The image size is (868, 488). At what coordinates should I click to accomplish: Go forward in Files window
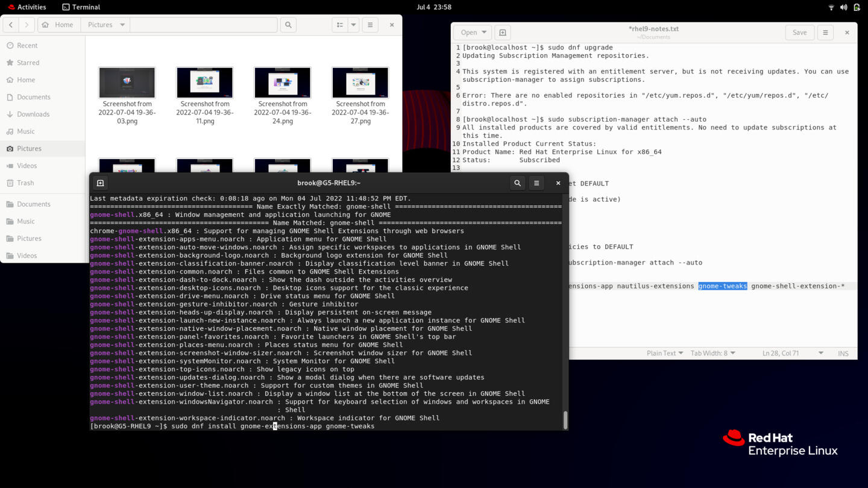[27, 25]
